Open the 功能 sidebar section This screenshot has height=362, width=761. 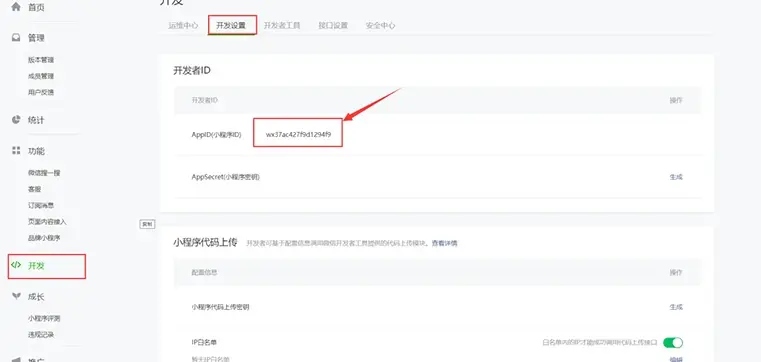coord(36,151)
